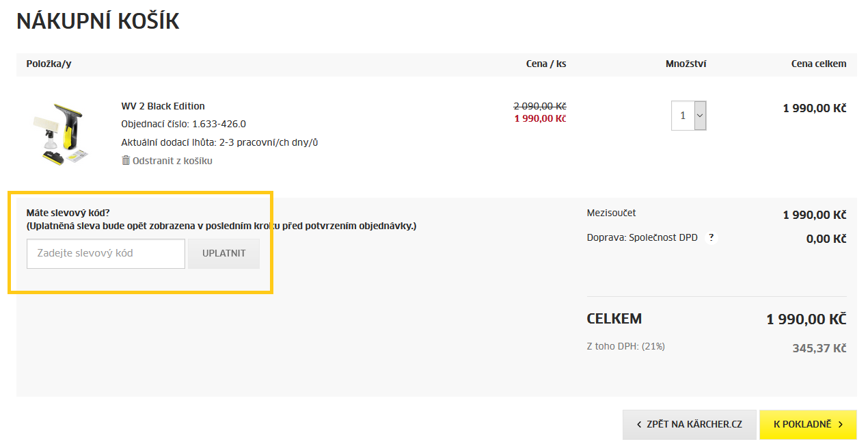Focus the Zadejte slevový kód field
This screenshot has height=446, width=868.
(x=106, y=253)
